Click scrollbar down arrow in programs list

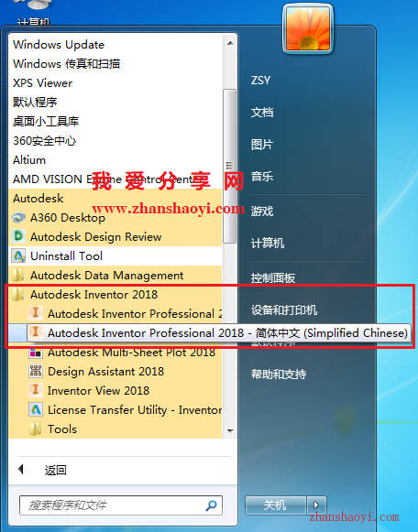point(230,431)
